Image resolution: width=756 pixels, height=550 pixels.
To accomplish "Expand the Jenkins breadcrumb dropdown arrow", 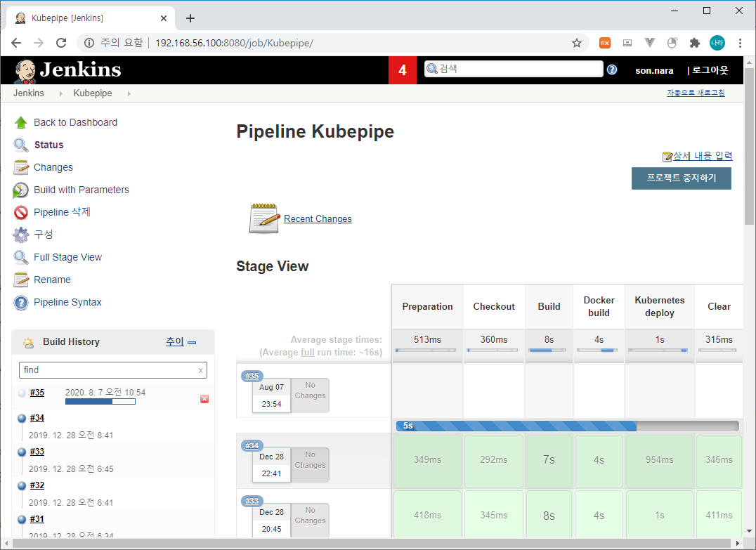I will 60,93.
